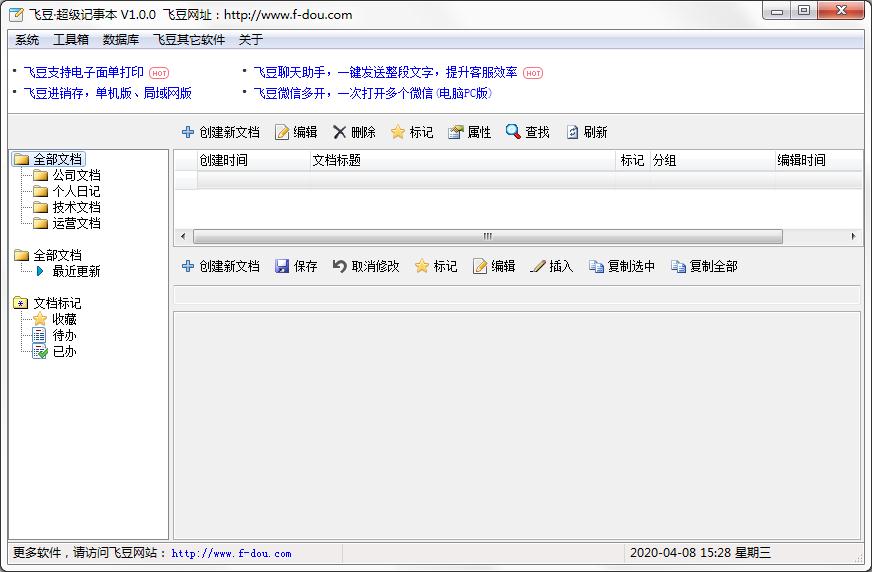Select the 待办 to-do mark item
The image size is (872, 572).
coord(64,336)
